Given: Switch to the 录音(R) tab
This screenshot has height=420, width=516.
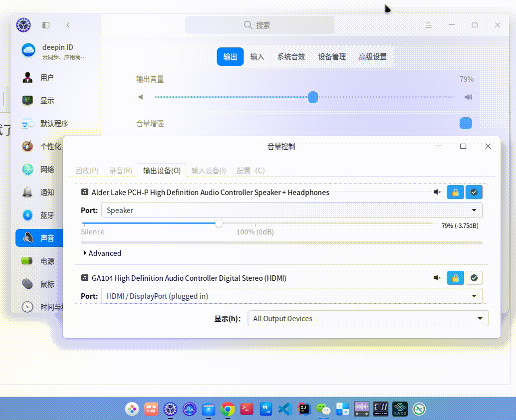Looking at the screenshot, I should tap(121, 171).
